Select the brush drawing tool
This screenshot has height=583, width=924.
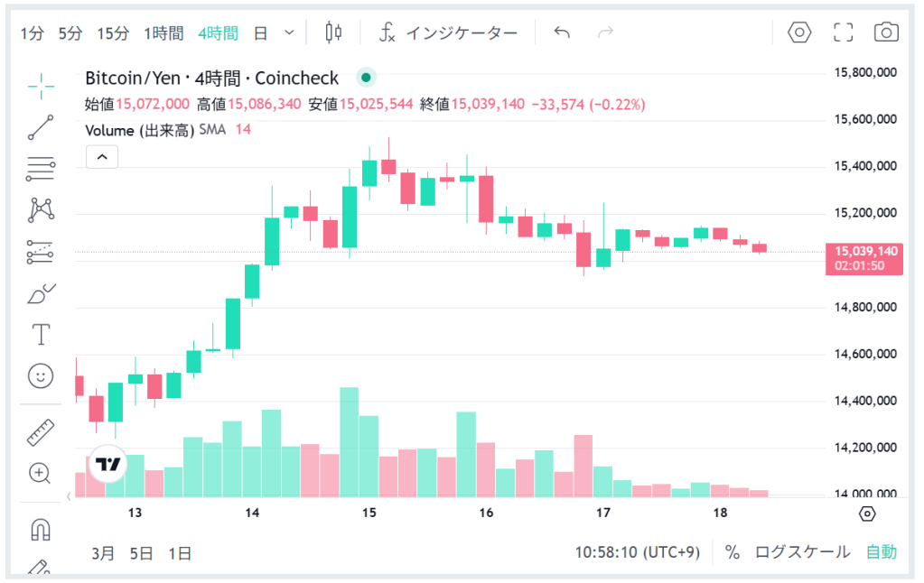[x=41, y=293]
